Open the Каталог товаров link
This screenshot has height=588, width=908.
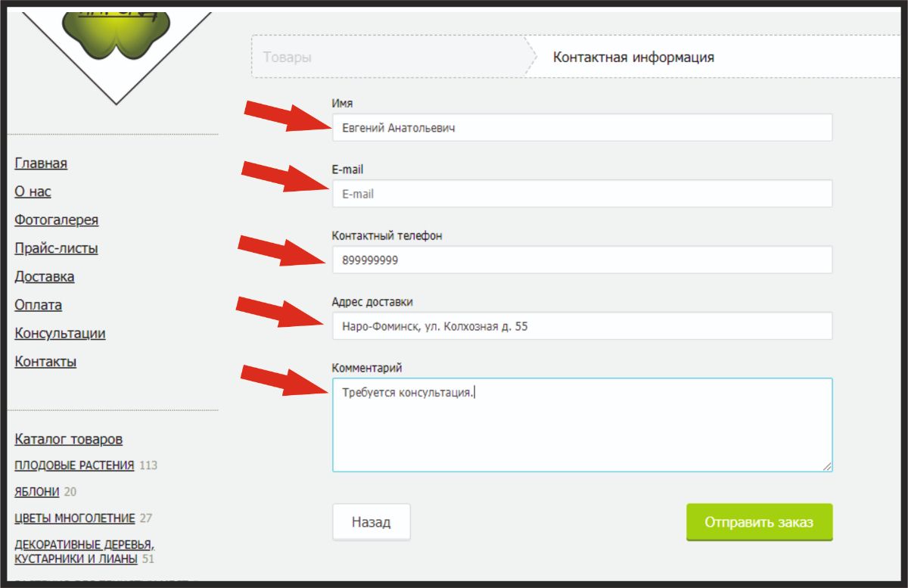point(68,440)
